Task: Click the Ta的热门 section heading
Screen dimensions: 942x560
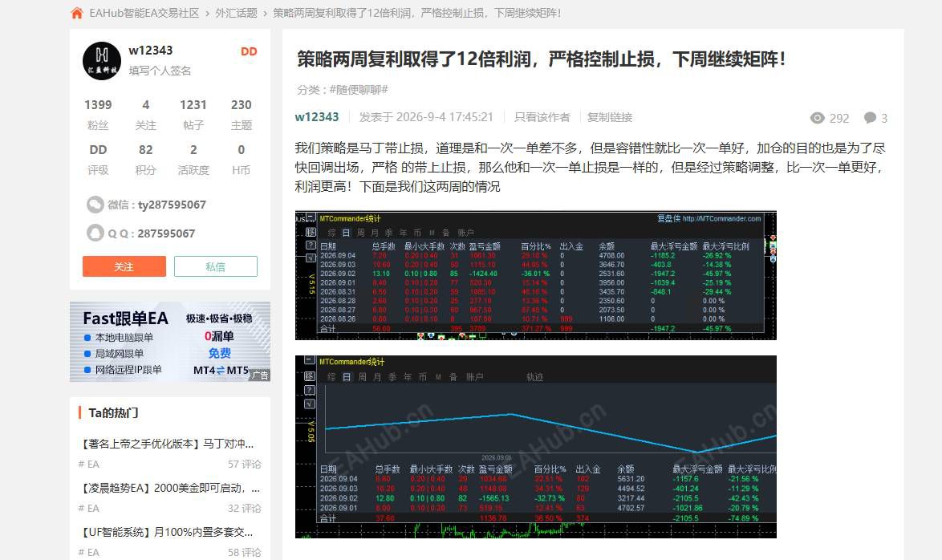Action: click(x=114, y=413)
